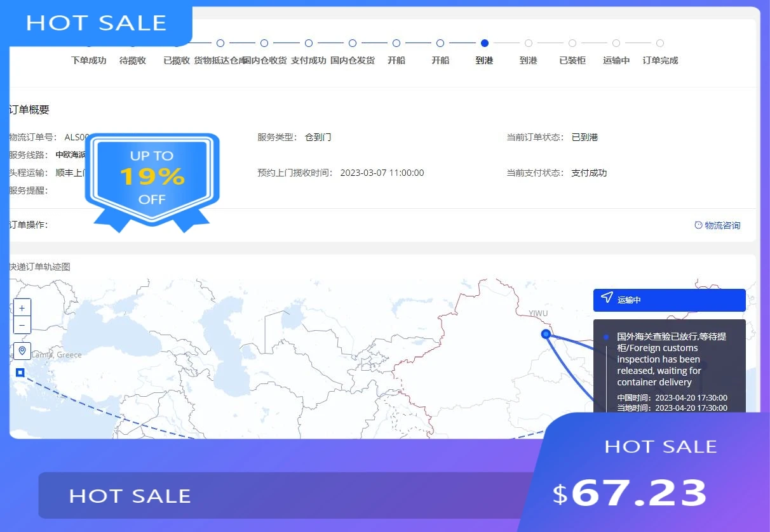Click the YIWU origin dot on map

(546, 334)
